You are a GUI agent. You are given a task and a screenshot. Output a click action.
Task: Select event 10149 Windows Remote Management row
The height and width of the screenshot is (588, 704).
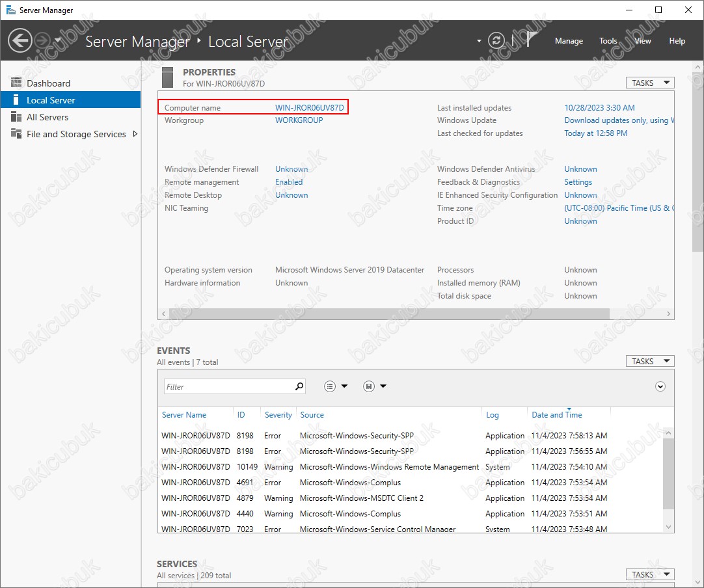(411, 467)
